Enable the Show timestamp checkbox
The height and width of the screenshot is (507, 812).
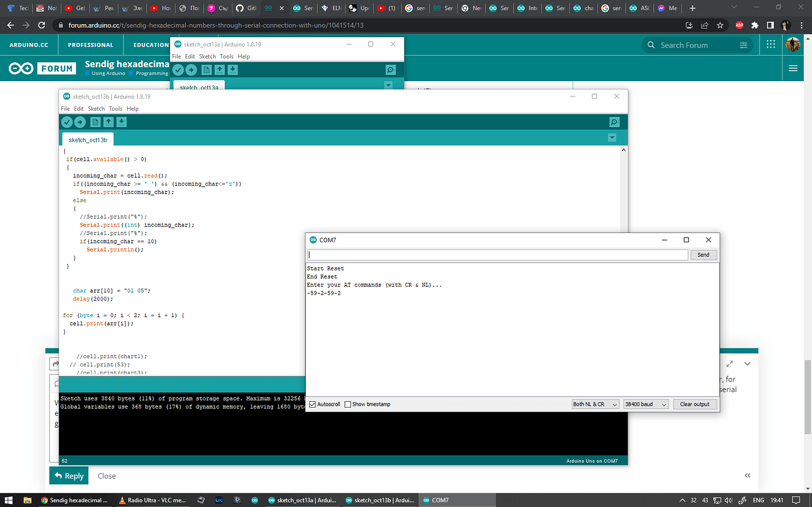click(x=348, y=404)
